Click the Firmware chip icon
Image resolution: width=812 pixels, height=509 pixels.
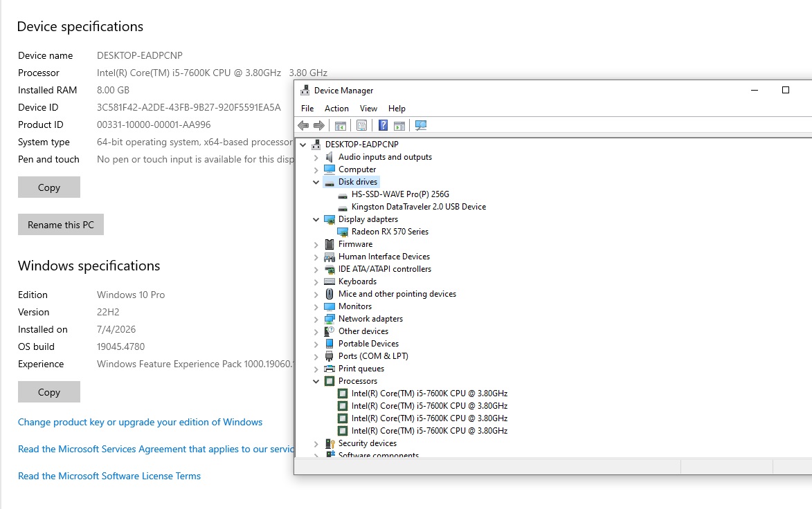tap(330, 244)
